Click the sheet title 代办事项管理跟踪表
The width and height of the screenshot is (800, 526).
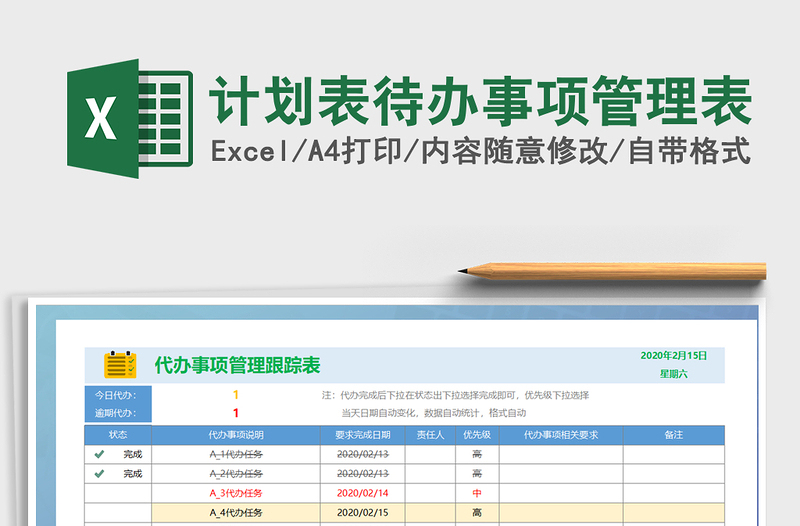(237, 365)
